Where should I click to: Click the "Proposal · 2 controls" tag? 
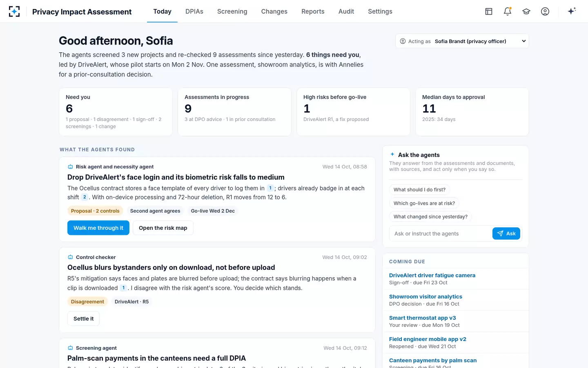(95, 211)
